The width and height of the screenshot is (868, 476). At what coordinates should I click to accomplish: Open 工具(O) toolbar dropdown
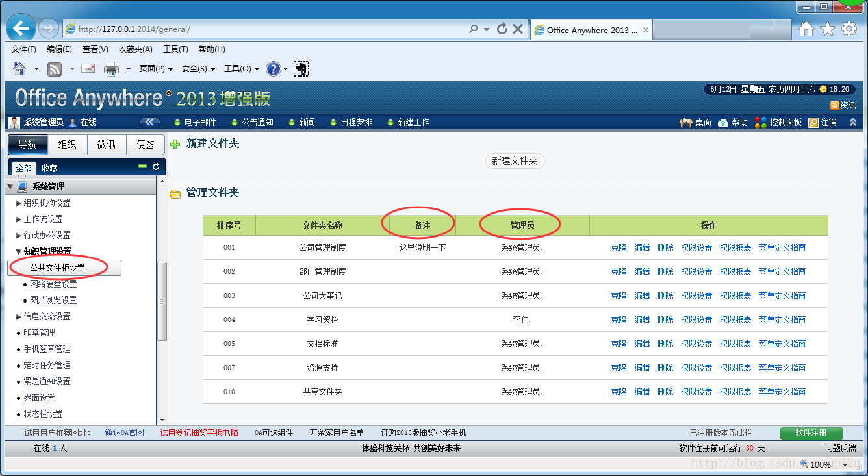[242, 69]
